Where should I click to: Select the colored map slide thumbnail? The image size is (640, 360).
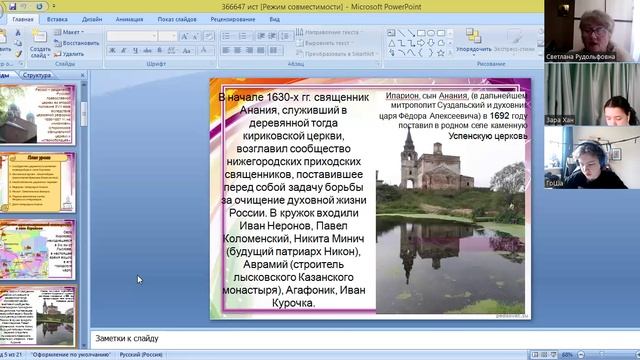click(x=37, y=249)
